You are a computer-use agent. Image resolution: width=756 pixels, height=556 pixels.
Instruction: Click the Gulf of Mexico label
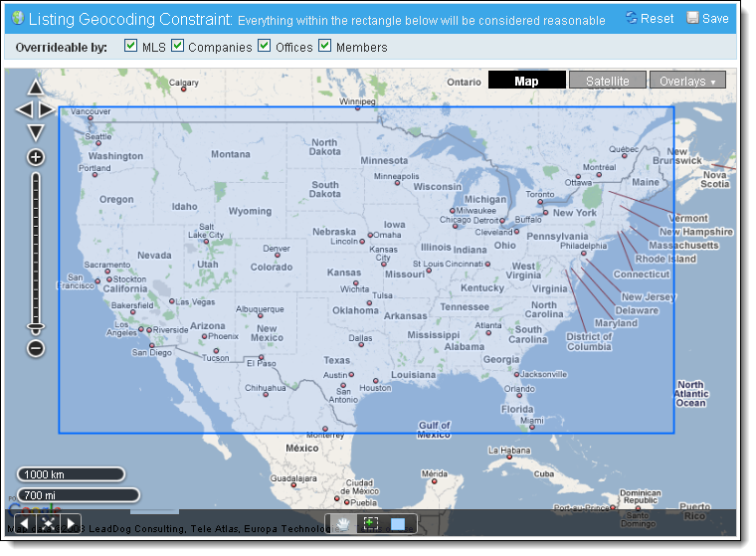[x=434, y=430]
